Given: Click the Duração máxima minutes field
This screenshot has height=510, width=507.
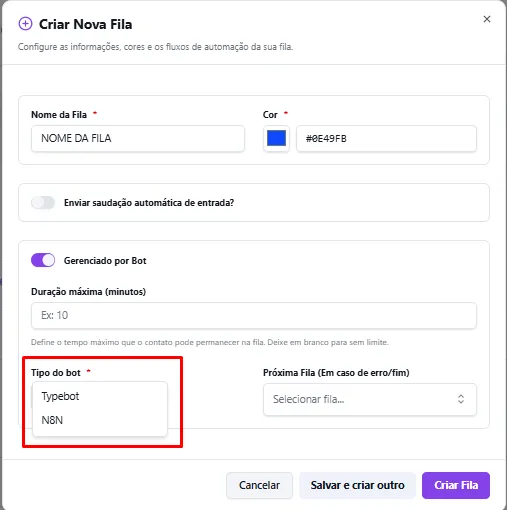Looking at the screenshot, I should (254, 315).
